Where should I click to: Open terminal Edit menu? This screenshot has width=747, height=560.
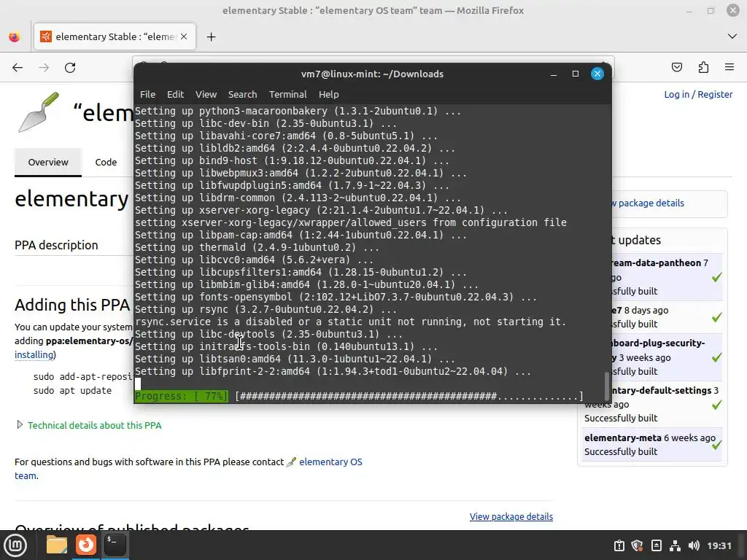tap(175, 94)
